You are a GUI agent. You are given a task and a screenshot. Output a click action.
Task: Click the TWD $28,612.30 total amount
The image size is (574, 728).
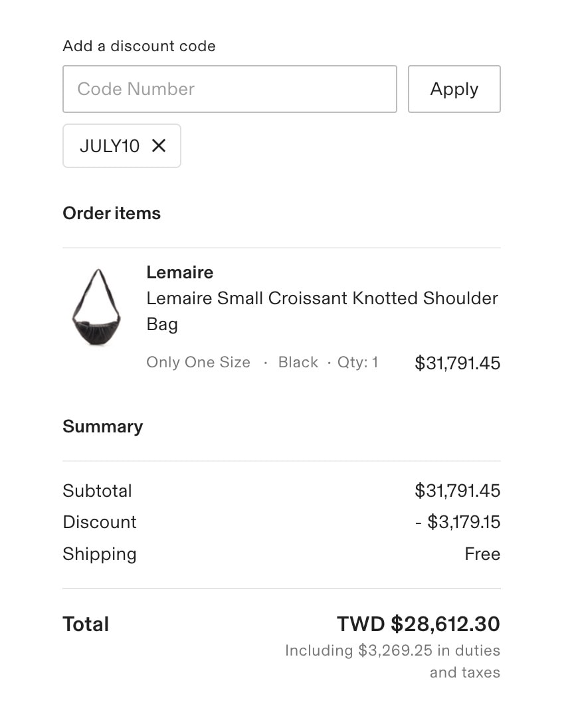[419, 624]
